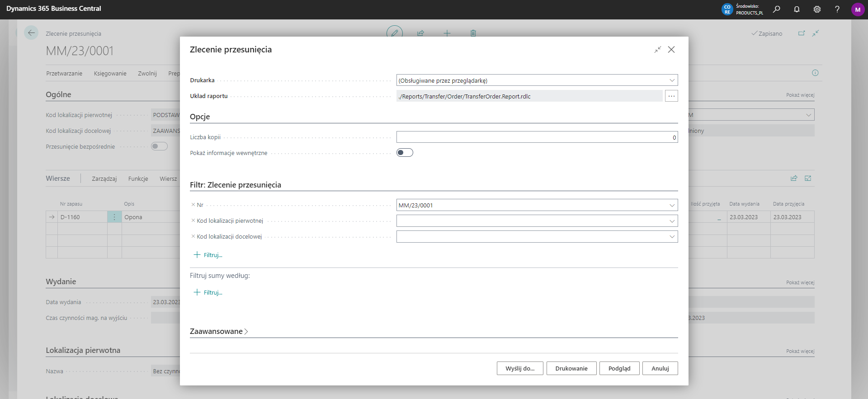The width and height of the screenshot is (868, 399).
Task: Click the Opona description cell
Action: coord(151,217)
